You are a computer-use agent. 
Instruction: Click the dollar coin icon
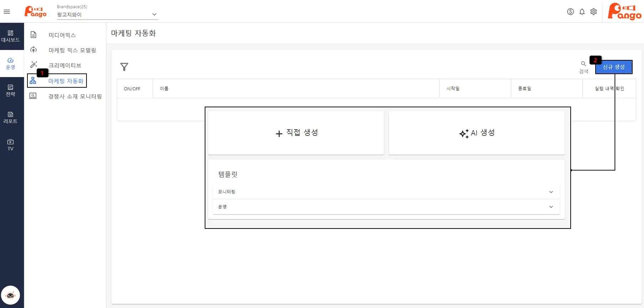click(570, 12)
